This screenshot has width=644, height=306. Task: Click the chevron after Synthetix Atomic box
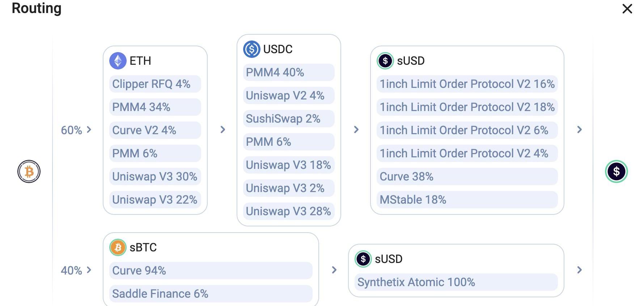[580, 270]
